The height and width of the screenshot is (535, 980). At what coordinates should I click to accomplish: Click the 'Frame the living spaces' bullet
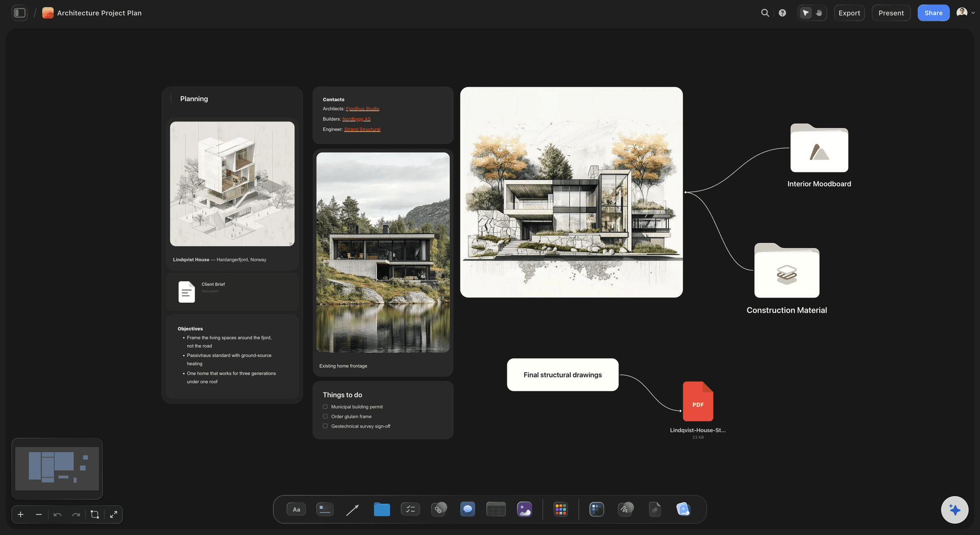point(229,341)
